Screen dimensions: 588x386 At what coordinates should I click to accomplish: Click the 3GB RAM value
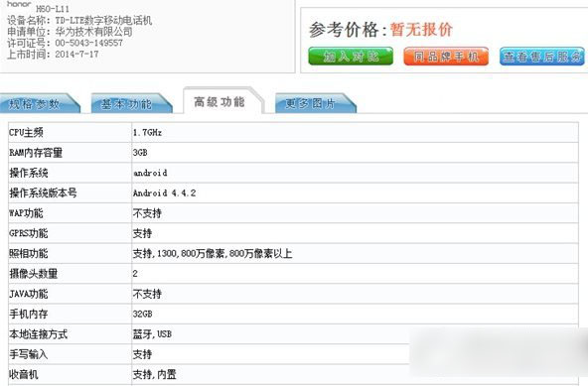(x=140, y=153)
